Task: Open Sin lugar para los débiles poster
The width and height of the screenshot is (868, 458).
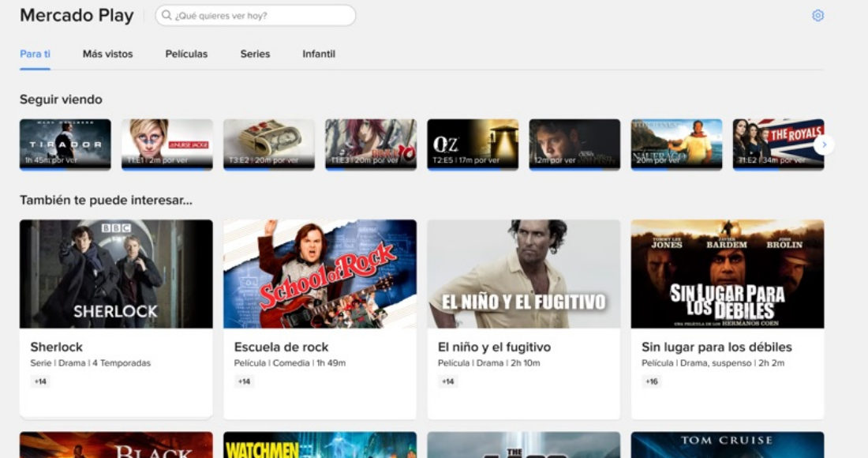Action: click(728, 273)
